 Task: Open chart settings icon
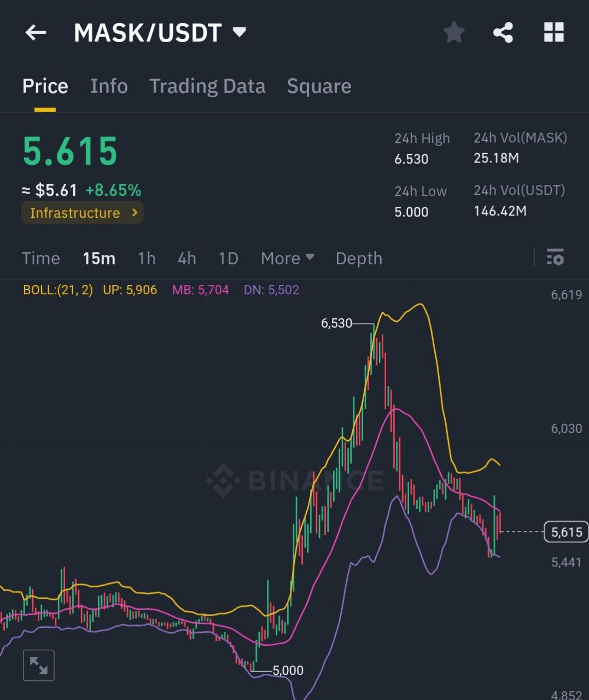pyautogui.click(x=555, y=257)
